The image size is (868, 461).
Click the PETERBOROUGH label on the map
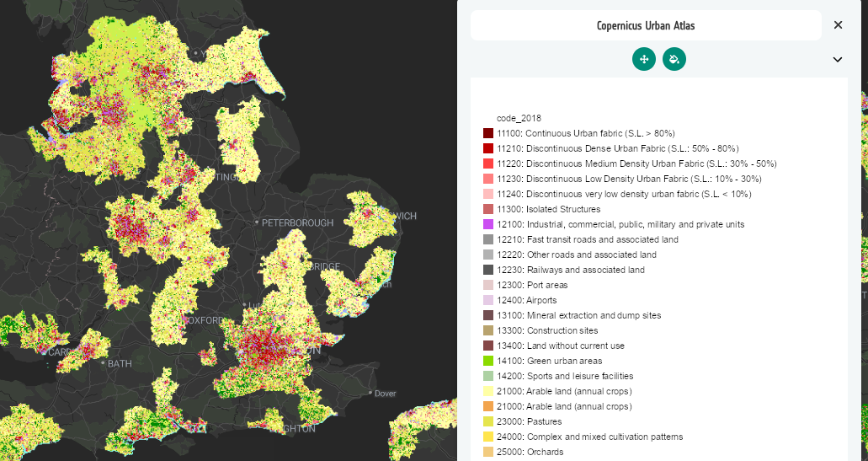(x=297, y=222)
